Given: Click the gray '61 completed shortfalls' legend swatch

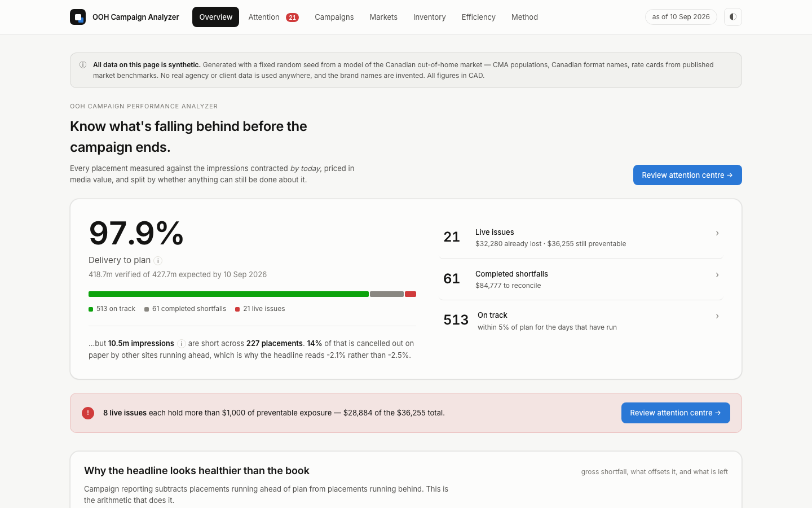Looking at the screenshot, I should point(147,309).
